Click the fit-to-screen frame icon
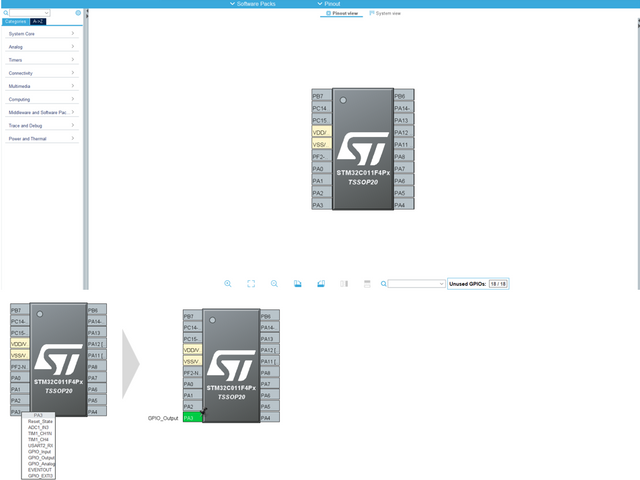 coord(251,284)
